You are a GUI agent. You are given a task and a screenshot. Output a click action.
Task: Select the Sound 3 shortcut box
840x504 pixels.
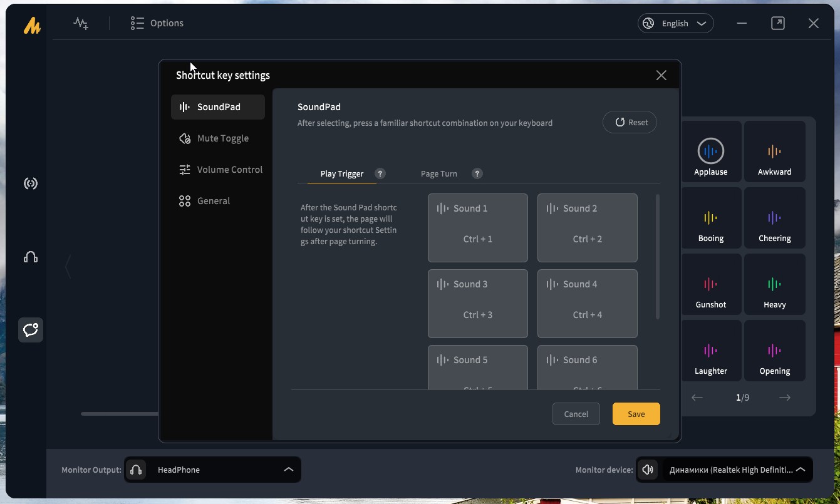[x=478, y=304]
